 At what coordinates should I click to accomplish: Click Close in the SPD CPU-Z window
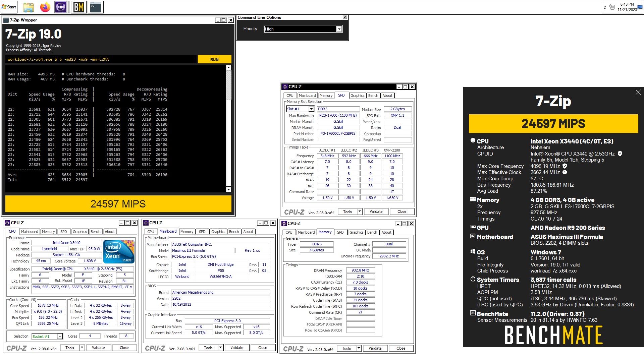pyautogui.click(x=402, y=212)
